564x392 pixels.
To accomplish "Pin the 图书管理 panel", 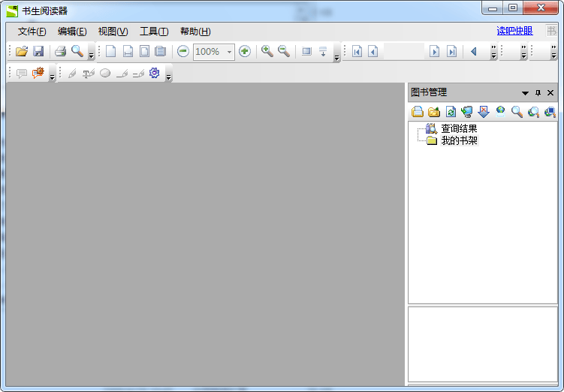I will [538, 93].
